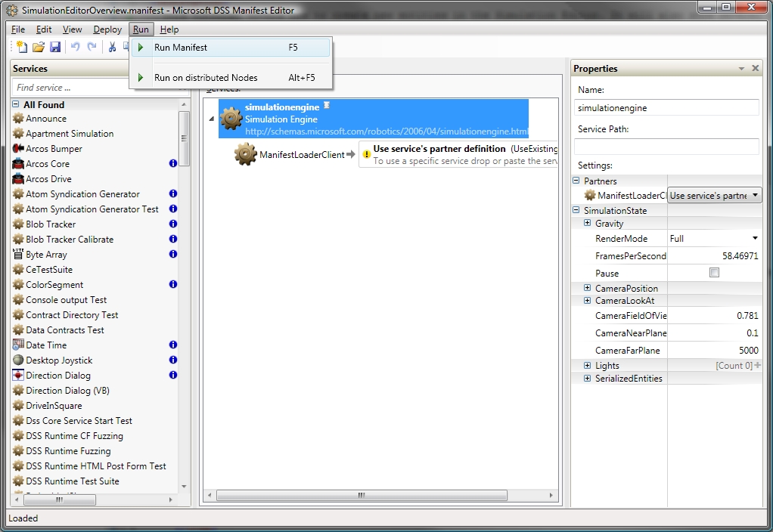Save the manifest with the disk icon
The width and height of the screenshot is (773, 532).
click(55, 47)
